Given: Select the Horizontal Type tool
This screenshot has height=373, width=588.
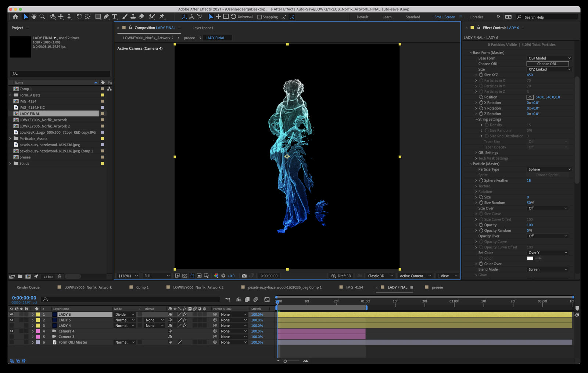Looking at the screenshot, I should coord(115,17).
